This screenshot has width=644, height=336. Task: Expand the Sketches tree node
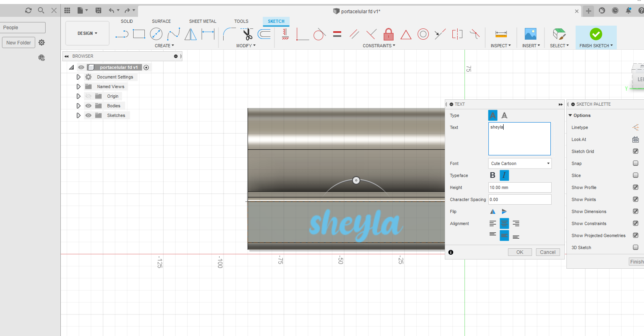click(78, 115)
